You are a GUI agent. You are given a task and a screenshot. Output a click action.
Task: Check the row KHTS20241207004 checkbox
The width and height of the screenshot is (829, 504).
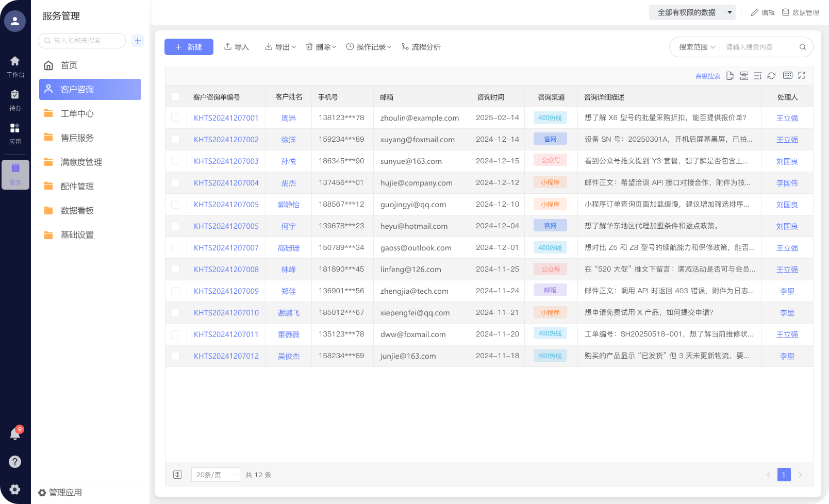175,182
